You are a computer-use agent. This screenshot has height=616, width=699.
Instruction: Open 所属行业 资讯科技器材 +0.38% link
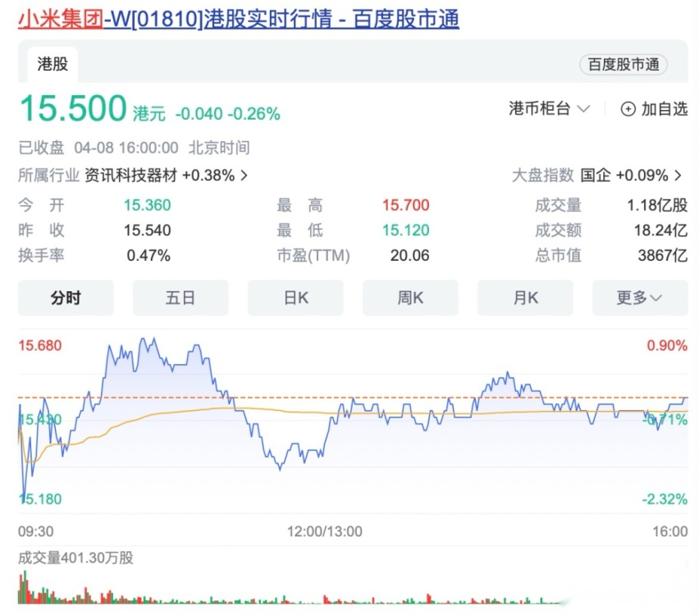coord(133,176)
